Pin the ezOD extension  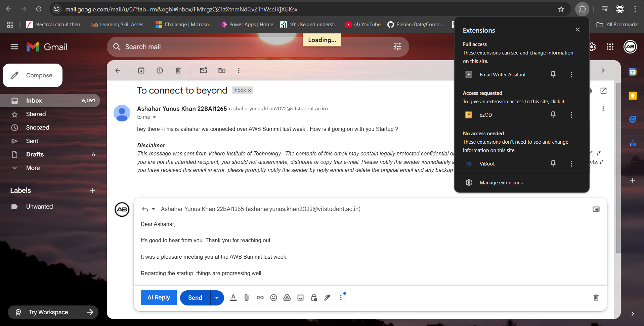coord(553,115)
